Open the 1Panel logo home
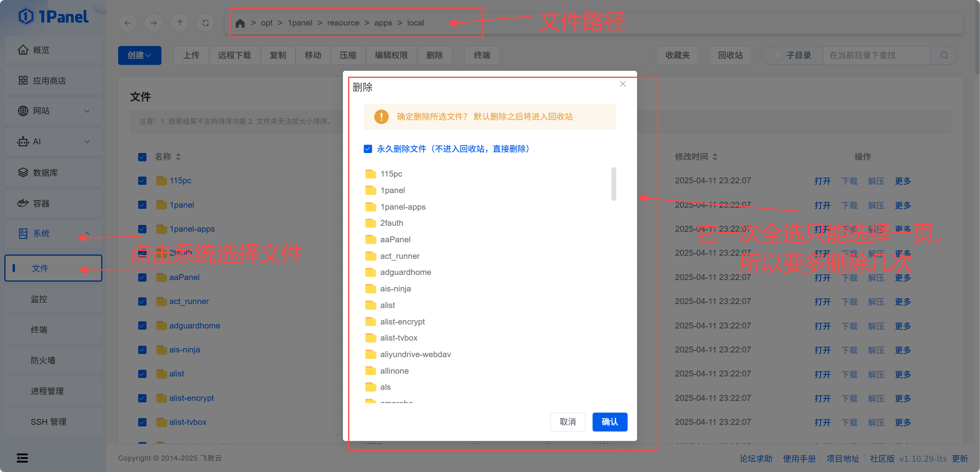 53,17
